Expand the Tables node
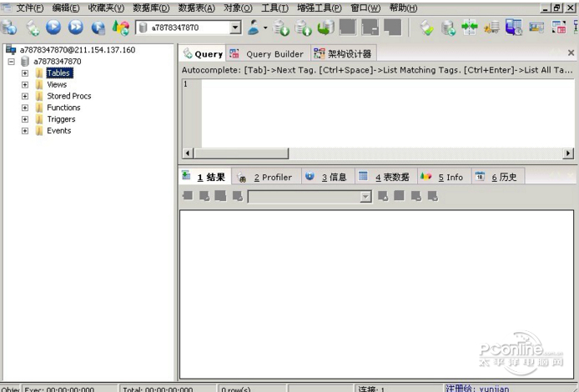 [x=25, y=73]
